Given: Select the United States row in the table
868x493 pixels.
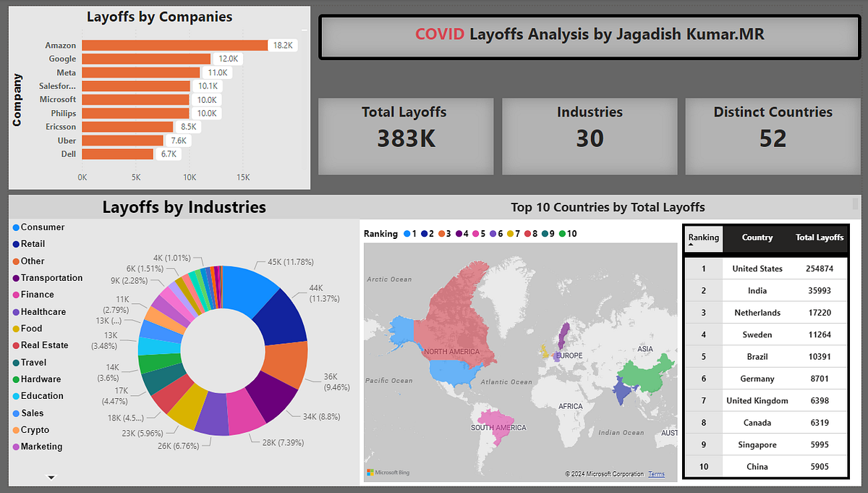Looking at the screenshot, I should tap(757, 269).
